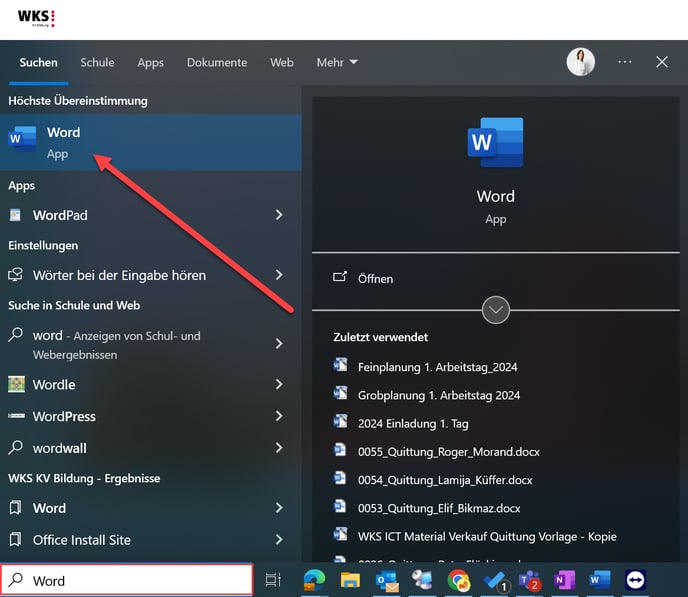The image size is (688, 597).
Task: Switch to the Dokumente tab
Action: pyautogui.click(x=217, y=62)
